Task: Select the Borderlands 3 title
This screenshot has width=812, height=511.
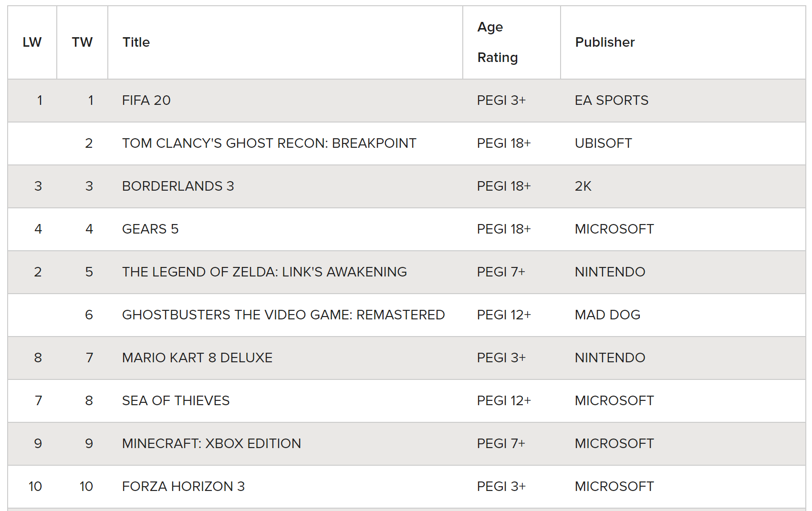Action: point(178,186)
